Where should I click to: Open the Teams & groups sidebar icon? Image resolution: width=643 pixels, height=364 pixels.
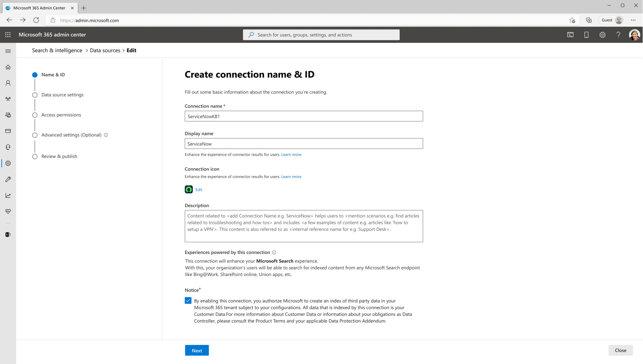8,99
